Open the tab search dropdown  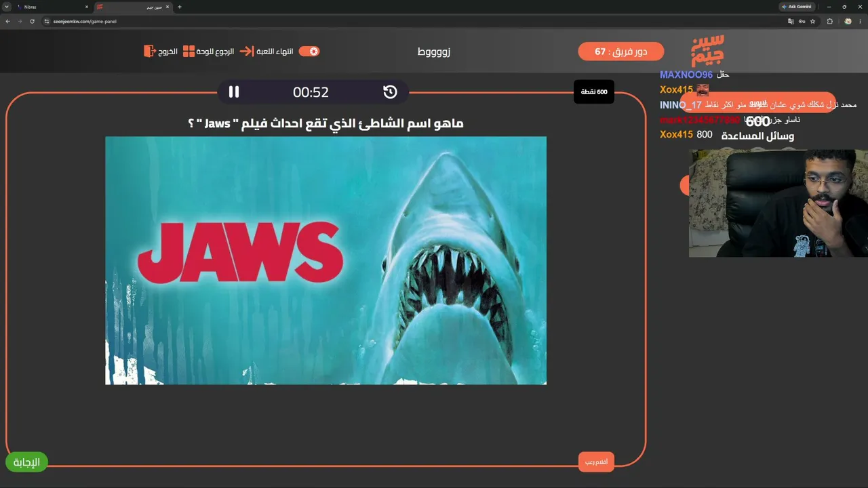pos(6,7)
